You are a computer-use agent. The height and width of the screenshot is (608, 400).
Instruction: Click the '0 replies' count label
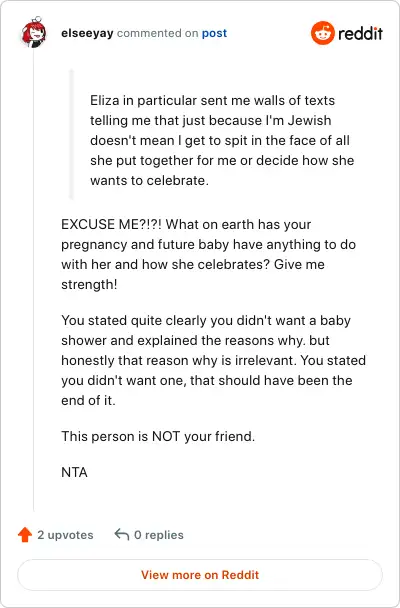[x=159, y=535]
